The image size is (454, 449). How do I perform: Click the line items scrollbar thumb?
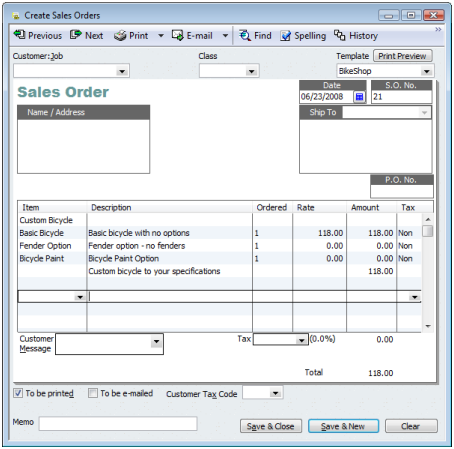(427, 231)
